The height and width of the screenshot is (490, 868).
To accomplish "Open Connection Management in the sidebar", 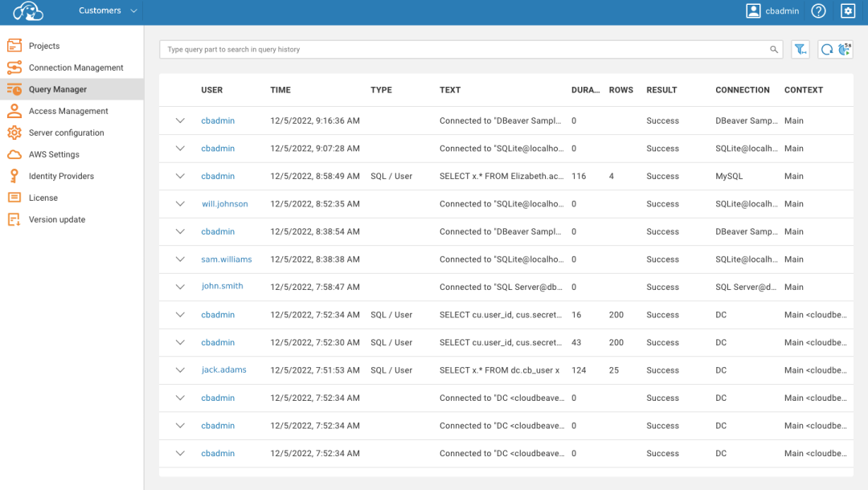I will click(76, 67).
